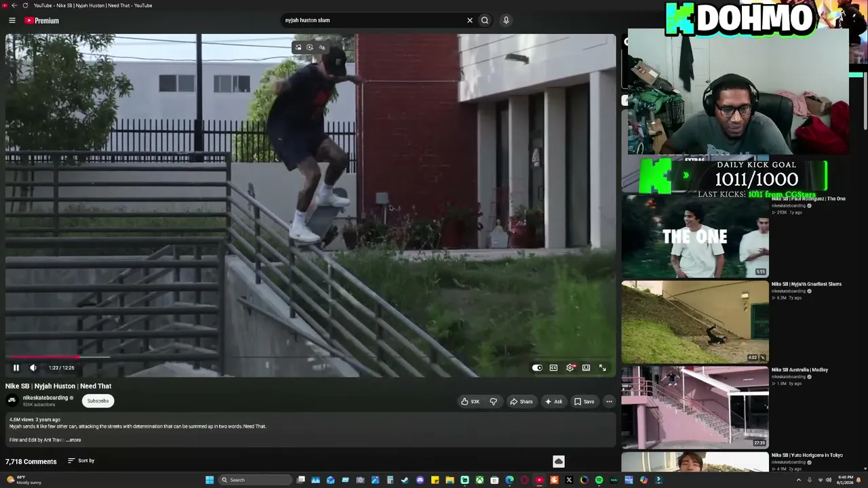This screenshot has width=868, height=488.
Task: Open Spotify from the taskbar
Action: pos(599,480)
